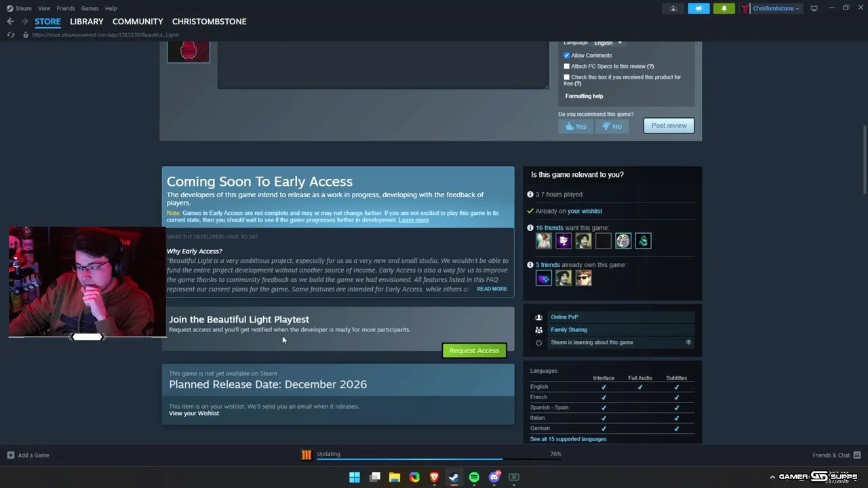The image size is (868, 488).
Task: Click the Add a Game plus icon
Action: pos(10,455)
